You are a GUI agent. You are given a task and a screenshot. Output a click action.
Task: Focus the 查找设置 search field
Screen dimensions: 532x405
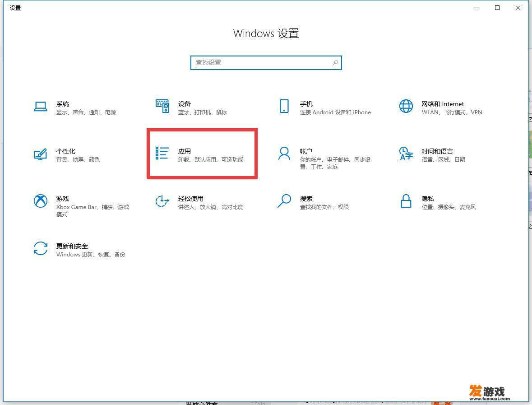pos(266,63)
